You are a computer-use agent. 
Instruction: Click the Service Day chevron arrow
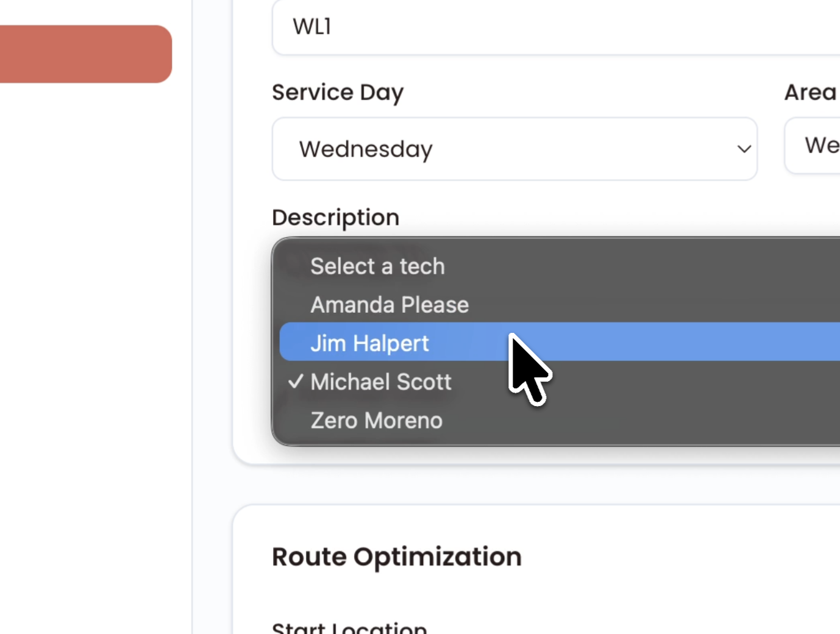744,149
